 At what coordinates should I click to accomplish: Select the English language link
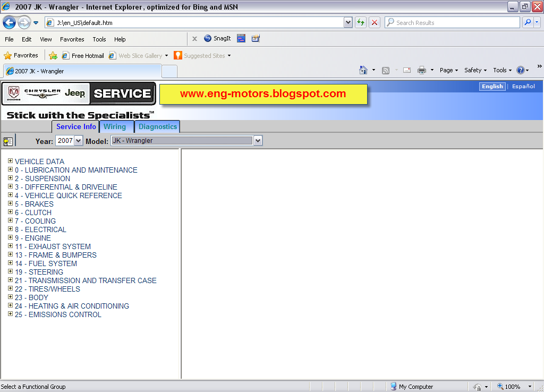[492, 87]
